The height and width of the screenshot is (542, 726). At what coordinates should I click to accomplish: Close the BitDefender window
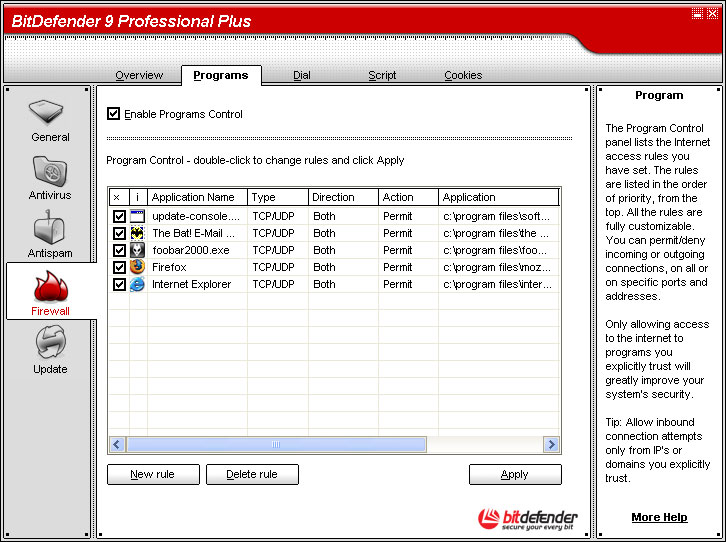coord(713,13)
